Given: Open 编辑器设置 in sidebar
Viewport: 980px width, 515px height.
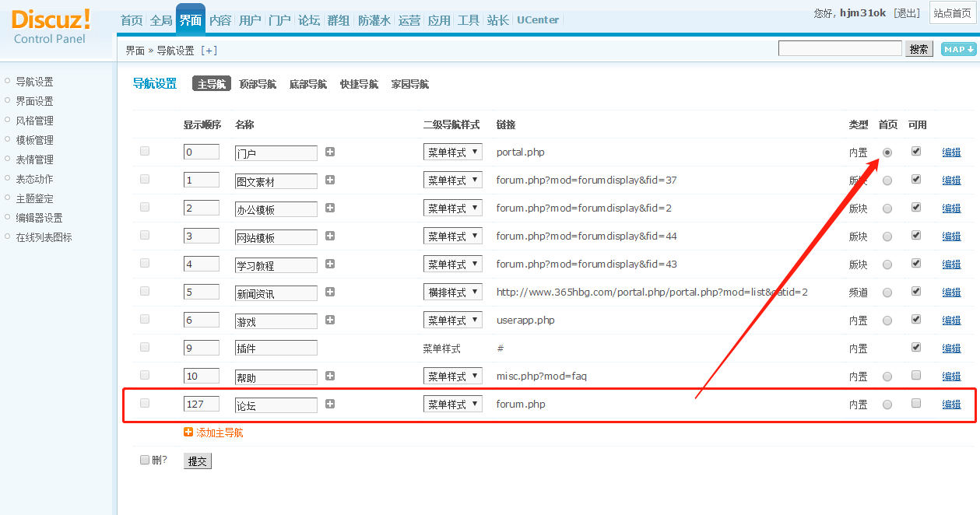Looking at the screenshot, I should coord(40,218).
